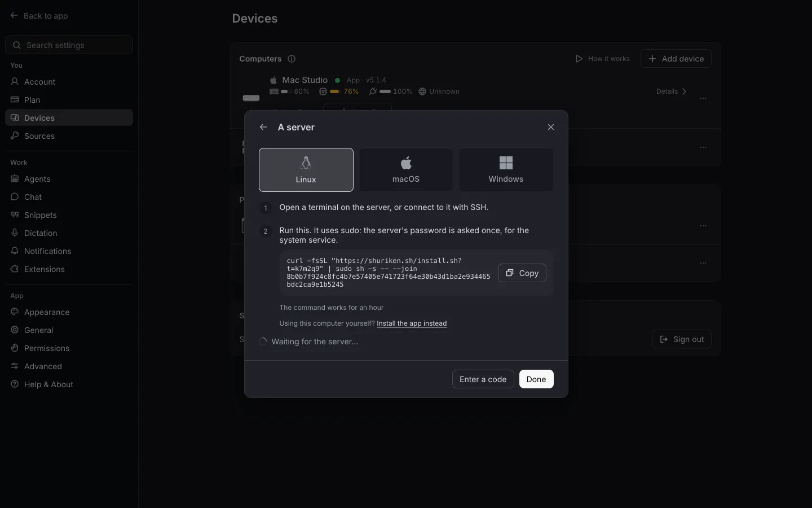Open the Mac Studio more options menu
This screenshot has width=812, height=508.
703,98
